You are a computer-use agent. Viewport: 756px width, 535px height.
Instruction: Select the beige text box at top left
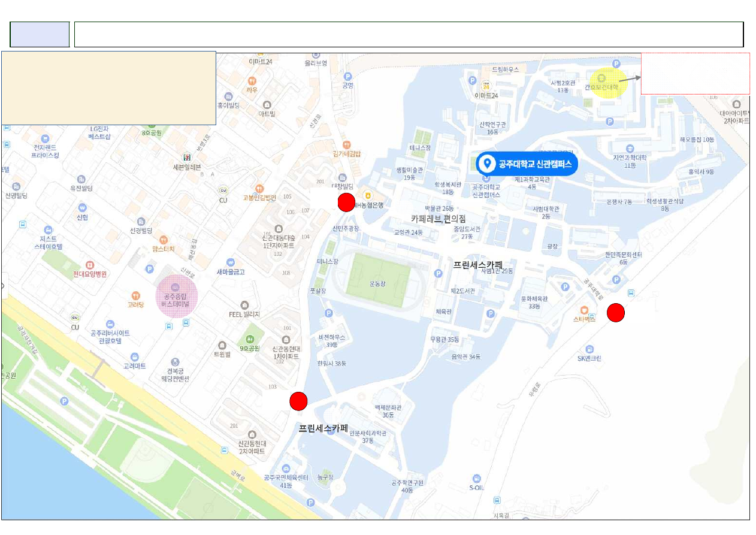pos(108,87)
